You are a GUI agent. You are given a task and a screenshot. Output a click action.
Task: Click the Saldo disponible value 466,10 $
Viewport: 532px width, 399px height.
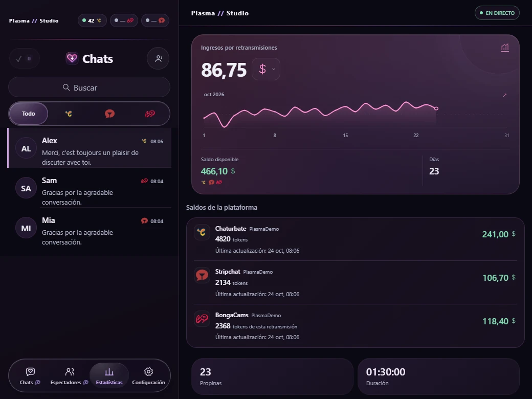218,171
